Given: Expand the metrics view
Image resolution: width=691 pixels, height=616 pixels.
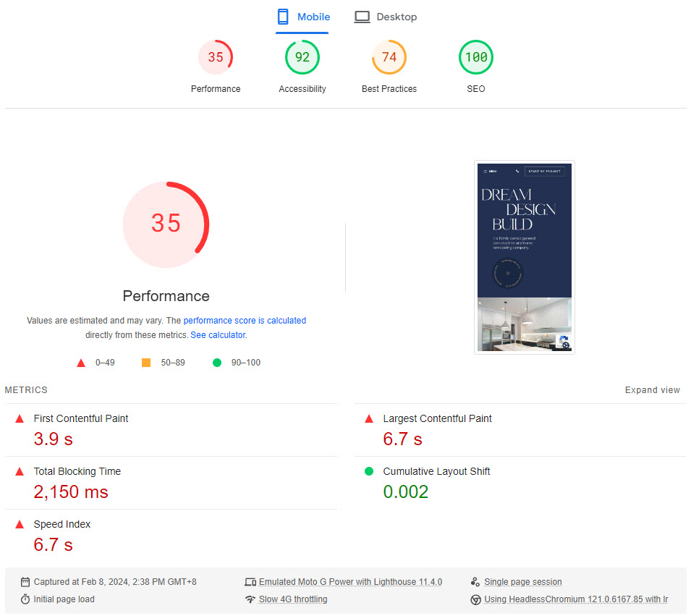Looking at the screenshot, I should click(652, 390).
